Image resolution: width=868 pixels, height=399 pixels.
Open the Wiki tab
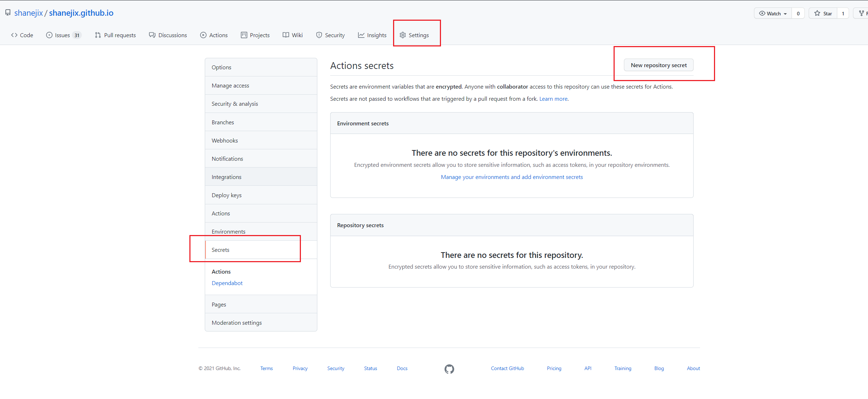coord(293,35)
